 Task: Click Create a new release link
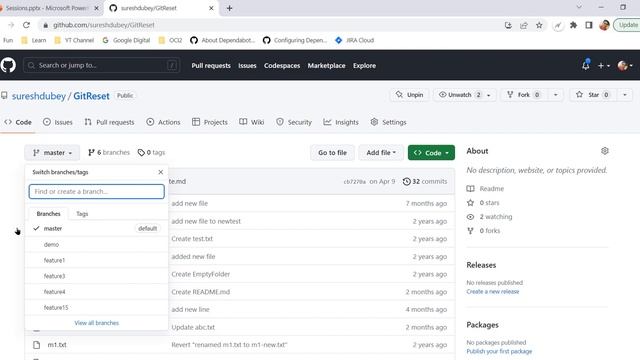pyautogui.click(x=493, y=291)
